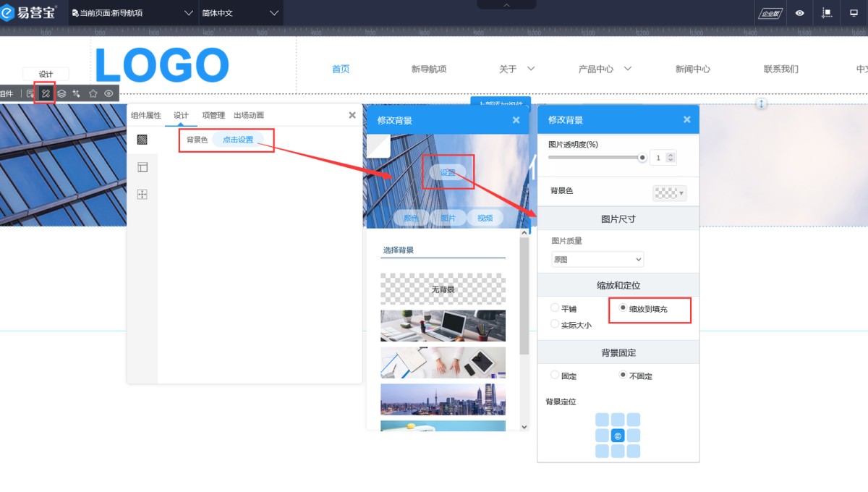Viewport: 868px width, 492px height.
Task: Click the 图片 button on background preview
Action: [448, 218]
